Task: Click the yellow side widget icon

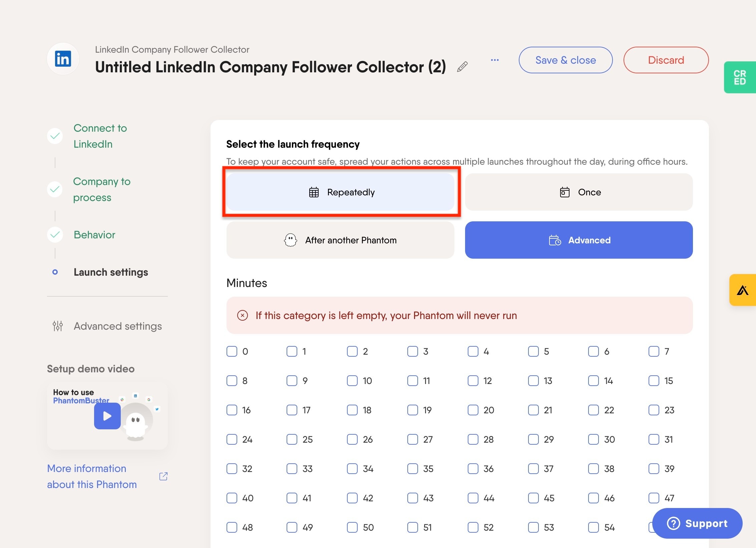Action: [x=742, y=290]
